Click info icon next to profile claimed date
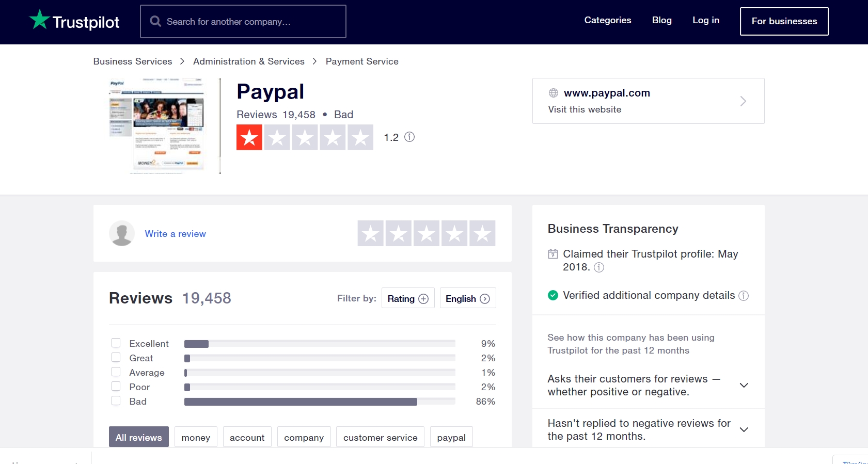 599,267
